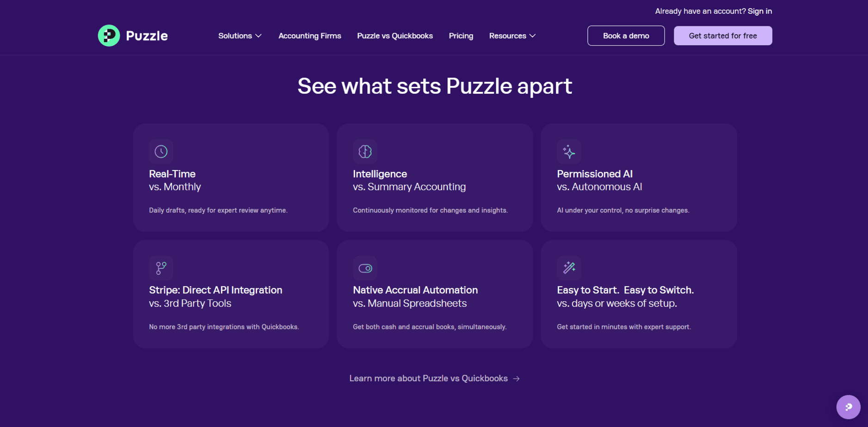Open the Pricing page
The width and height of the screenshot is (868, 427).
pos(461,36)
